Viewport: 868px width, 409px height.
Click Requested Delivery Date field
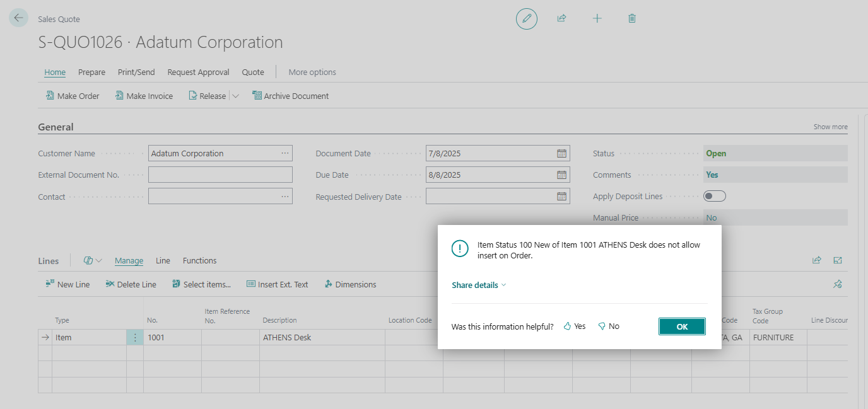pos(498,197)
